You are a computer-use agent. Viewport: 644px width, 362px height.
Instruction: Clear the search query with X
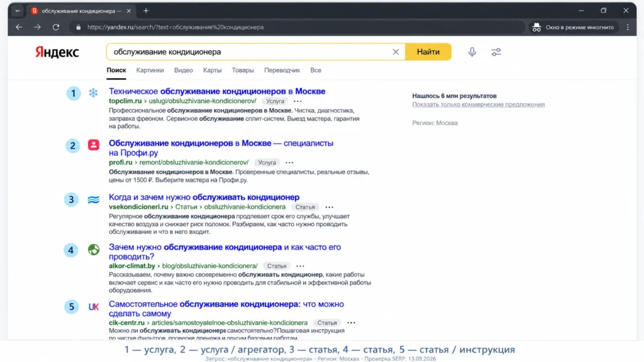[x=396, y=52]
